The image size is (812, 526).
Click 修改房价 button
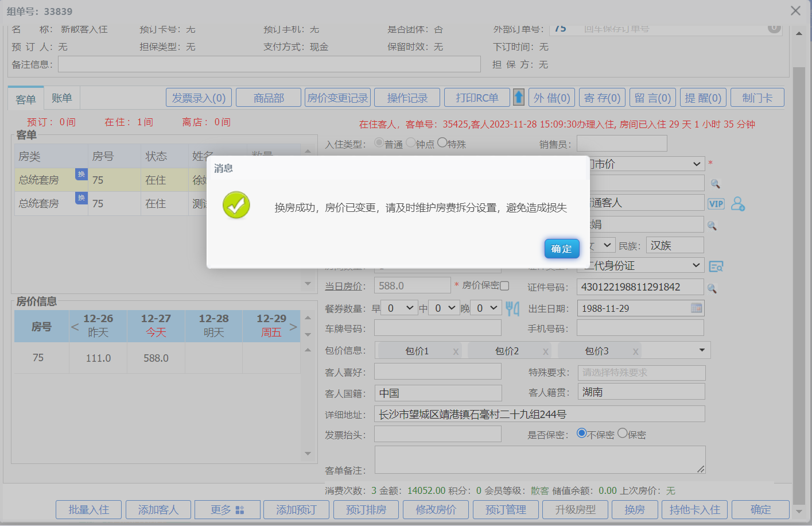[436, 510]
